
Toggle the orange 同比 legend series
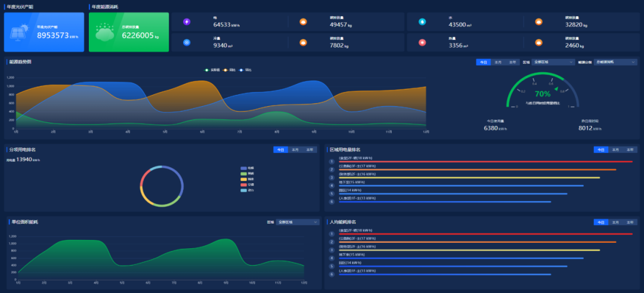[228, 70]
